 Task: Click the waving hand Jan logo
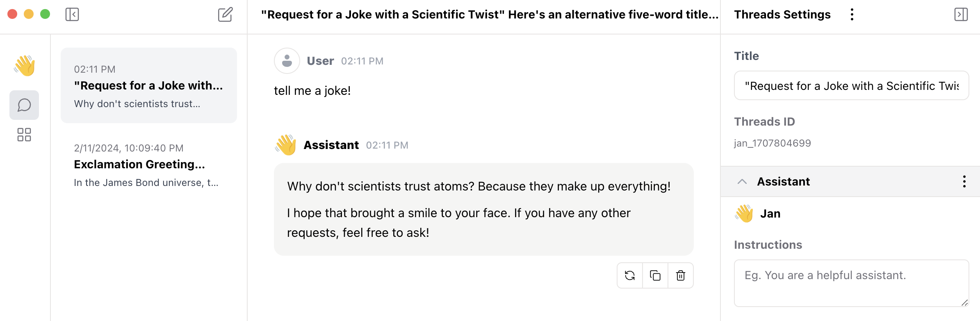25,66
